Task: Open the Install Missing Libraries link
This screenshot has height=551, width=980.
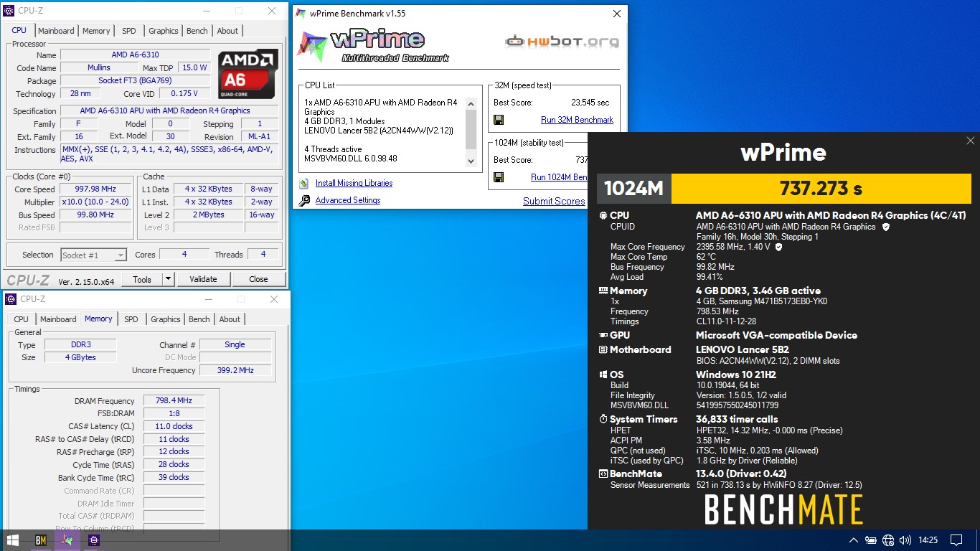Action: click(x=354, y=183)
